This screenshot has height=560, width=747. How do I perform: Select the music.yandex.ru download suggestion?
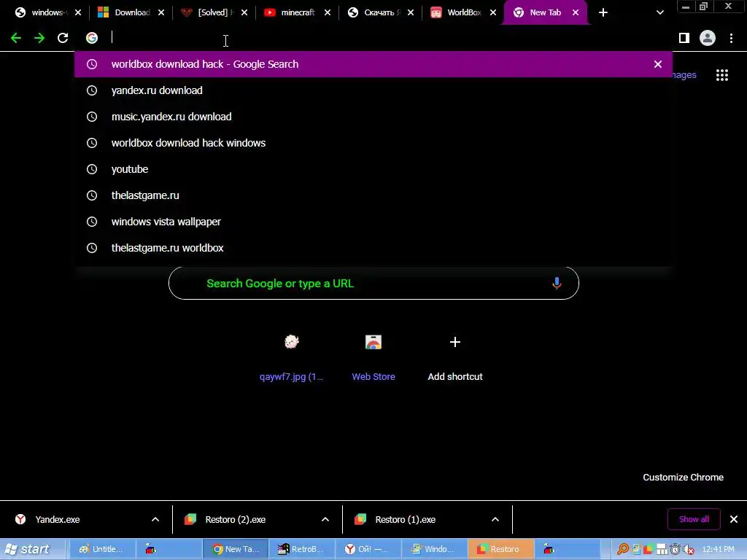tap(373, 117)
